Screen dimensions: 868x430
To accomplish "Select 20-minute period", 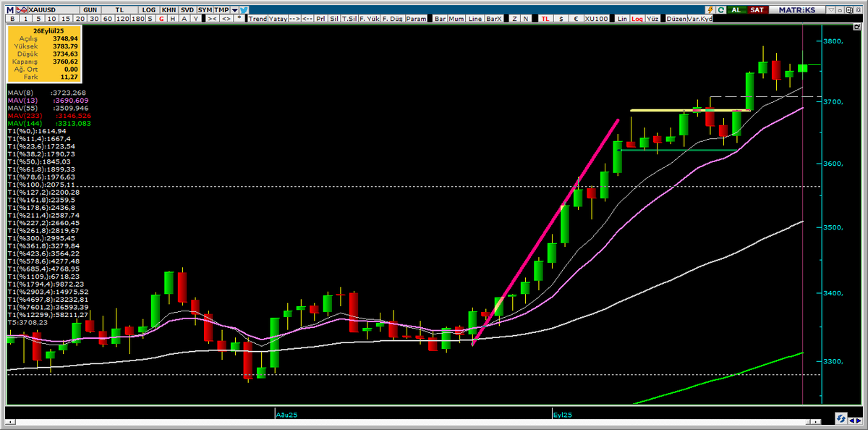I will tap(80, 19).
